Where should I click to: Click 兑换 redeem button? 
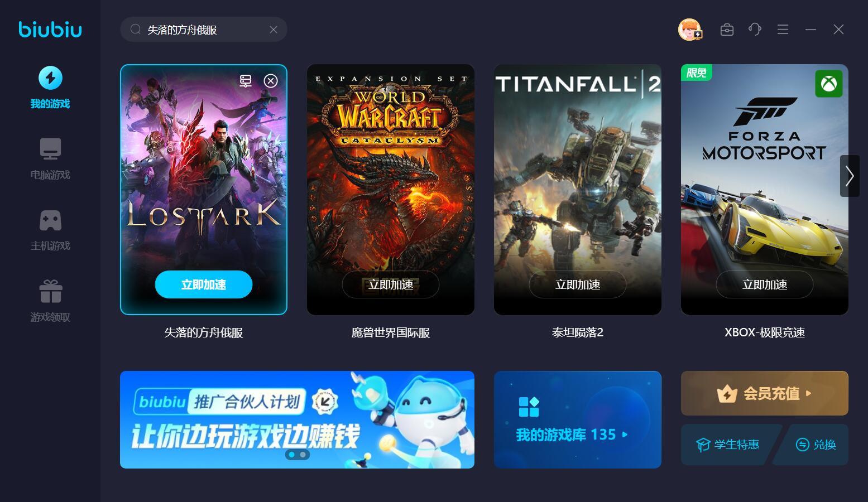pyautogui.click(x=816, y=445)
